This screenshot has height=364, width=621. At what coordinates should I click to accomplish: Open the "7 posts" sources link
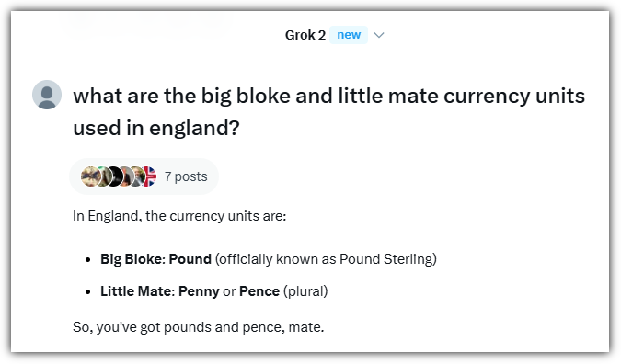[186, 176]
